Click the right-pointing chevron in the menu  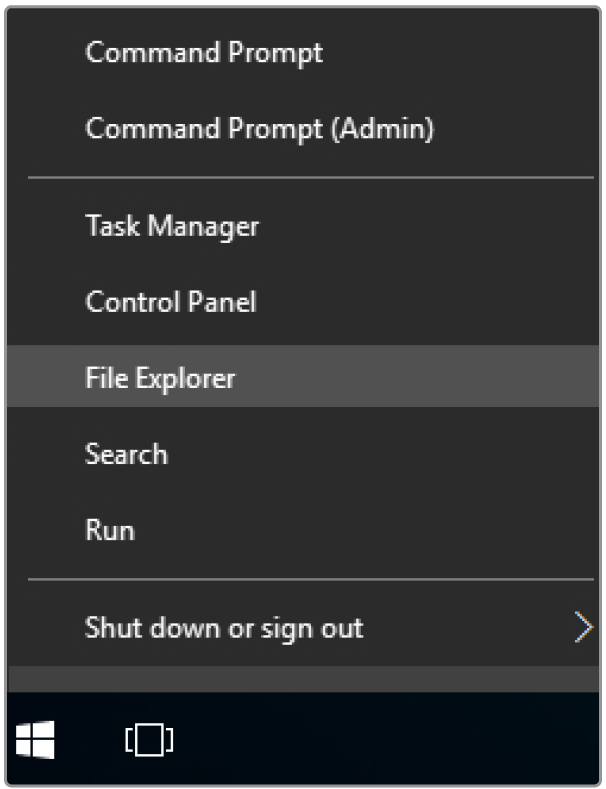pos(584,628)
